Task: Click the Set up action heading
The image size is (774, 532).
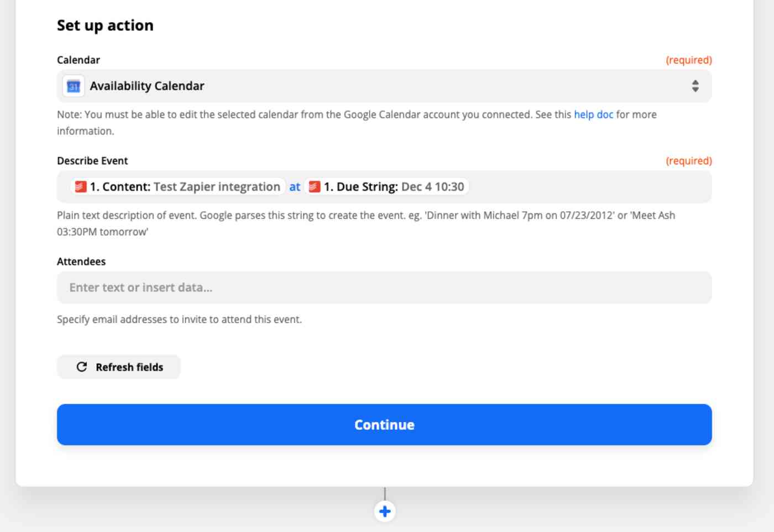Action: click(x=105, y=25)
